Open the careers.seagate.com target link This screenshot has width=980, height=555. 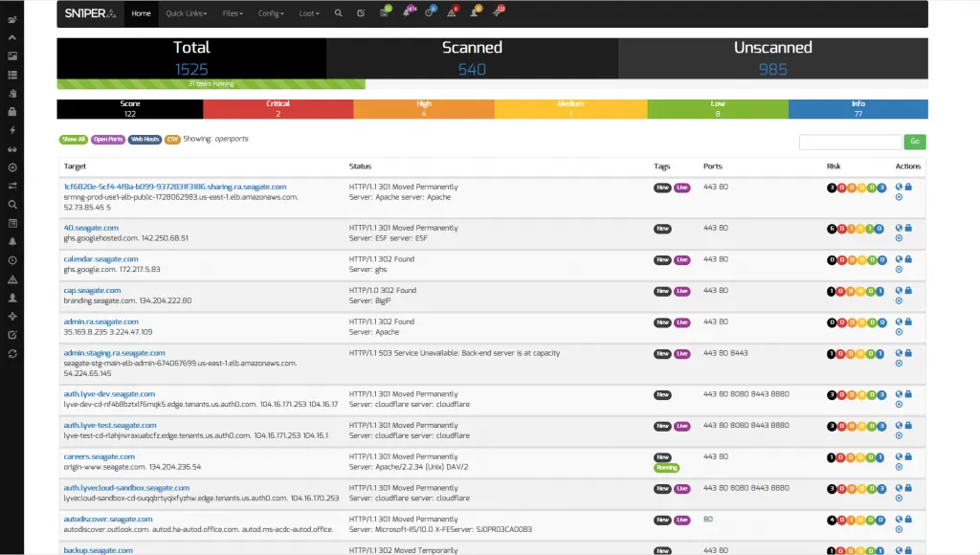coord(100,456)
